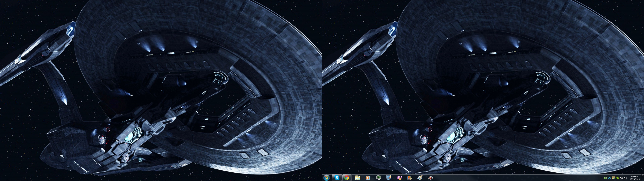Switch to Skype from the taskbar
644x181 pixels.
point(337,178)
